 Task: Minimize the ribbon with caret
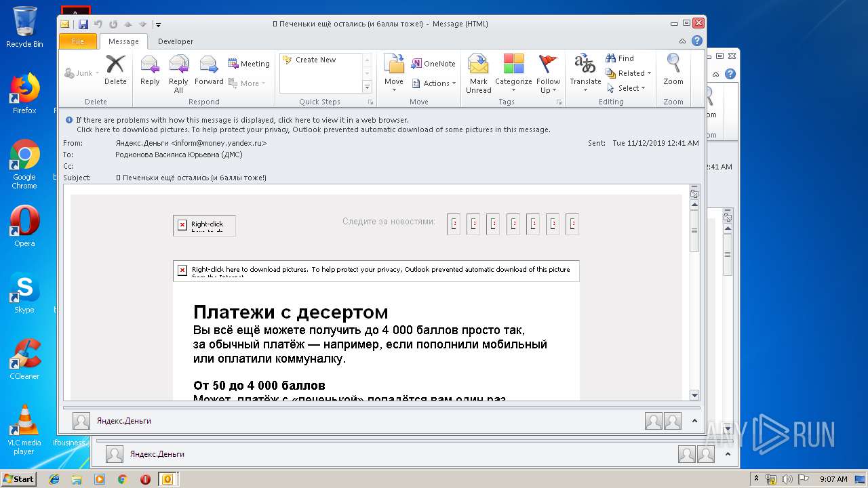[x=683, y=41]
